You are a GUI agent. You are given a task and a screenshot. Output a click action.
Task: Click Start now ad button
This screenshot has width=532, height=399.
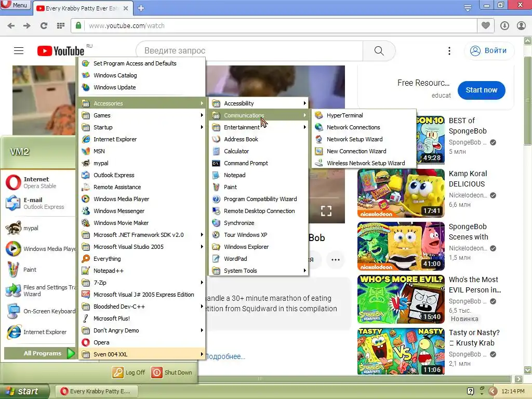[481, 90]
